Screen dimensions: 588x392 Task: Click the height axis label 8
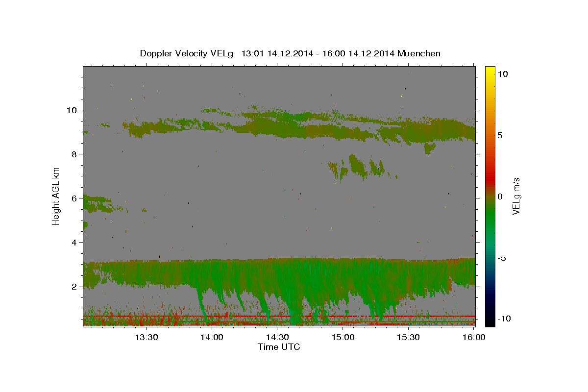pyautogui.click(x=74, y=154)
